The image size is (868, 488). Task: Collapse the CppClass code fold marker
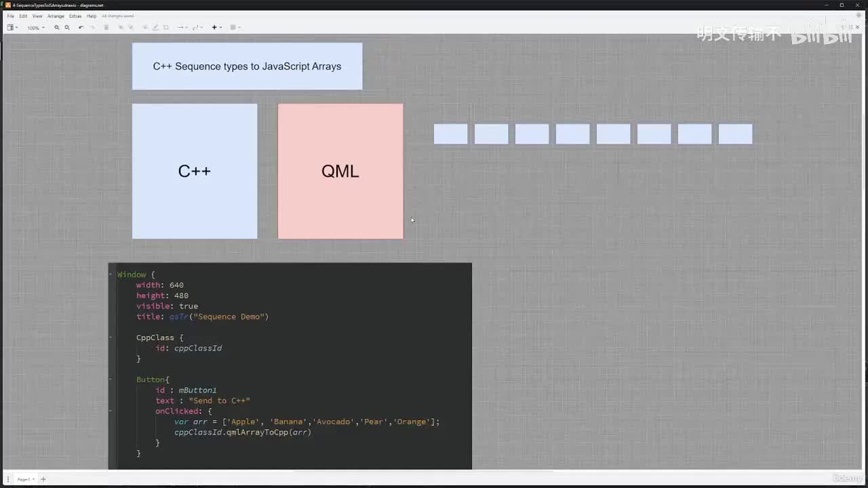111,338
